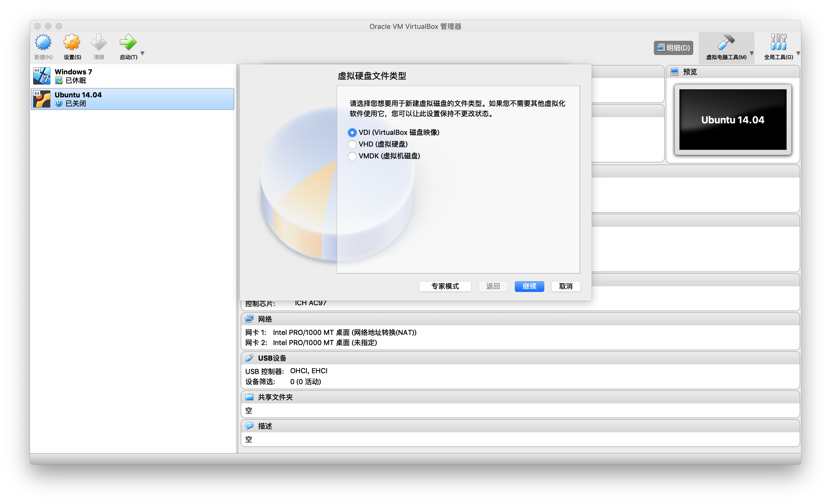
Task: Click the 网卡 1 Intel PRO/1000 NAT line
Action: click(331, 333)
